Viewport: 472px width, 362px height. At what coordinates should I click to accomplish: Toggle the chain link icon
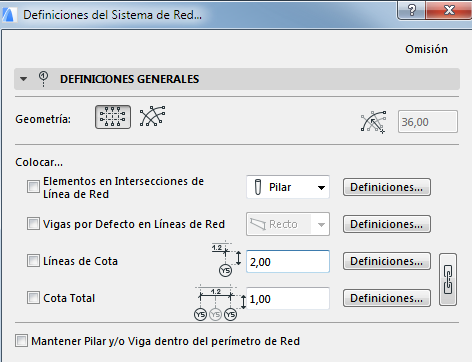448,279
